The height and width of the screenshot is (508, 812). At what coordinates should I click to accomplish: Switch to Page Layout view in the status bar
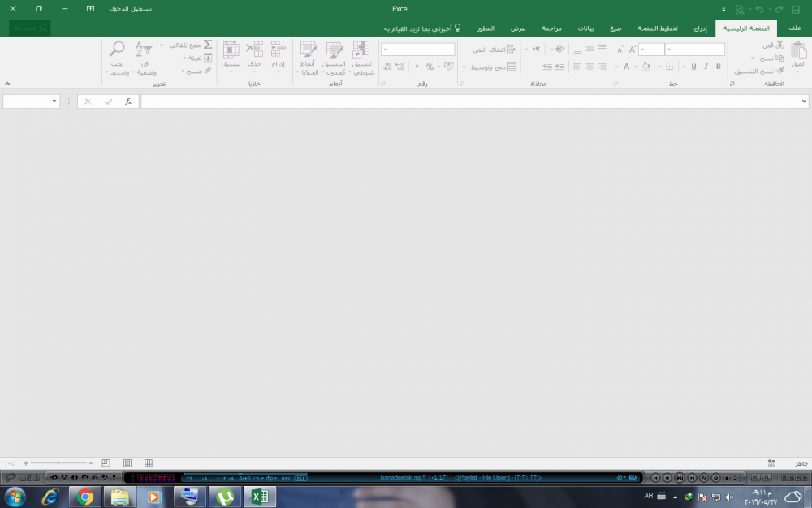point(127,463)
